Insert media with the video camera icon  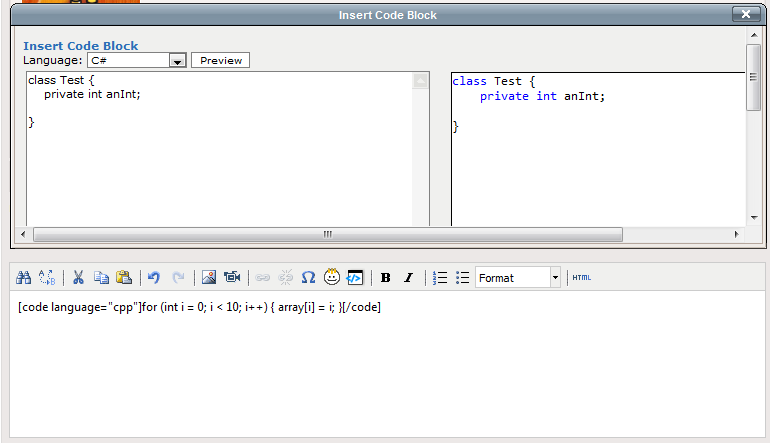(x=232, y=278)
